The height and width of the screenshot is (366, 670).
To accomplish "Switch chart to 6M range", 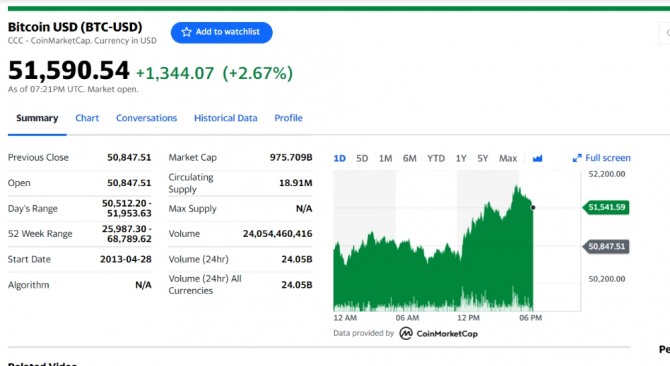I will click(409, 158).
